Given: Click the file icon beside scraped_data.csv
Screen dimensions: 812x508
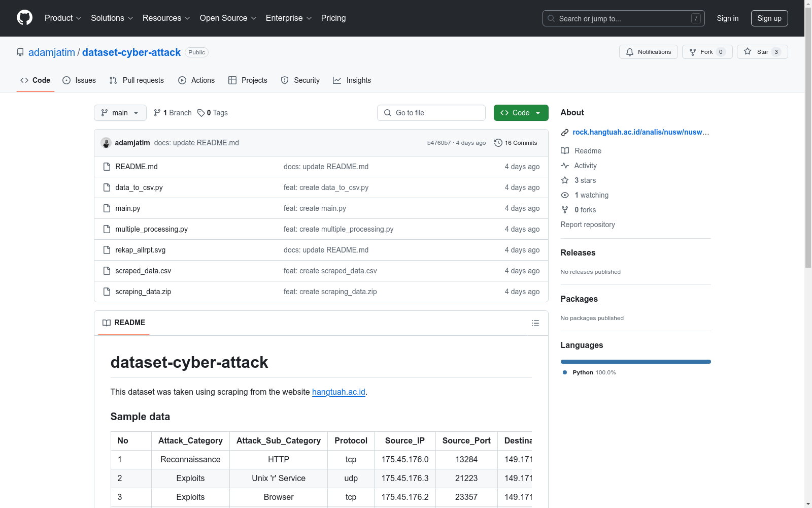Looking at the screenshot, I should (107, 271).
